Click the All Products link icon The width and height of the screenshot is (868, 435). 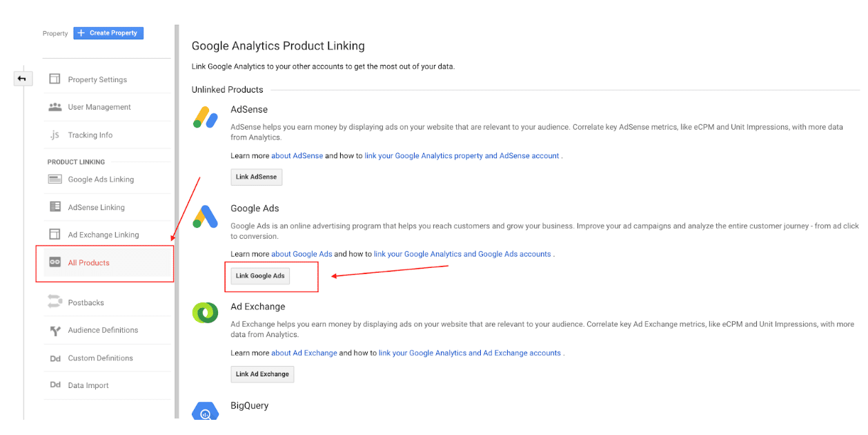coord(55,262)
